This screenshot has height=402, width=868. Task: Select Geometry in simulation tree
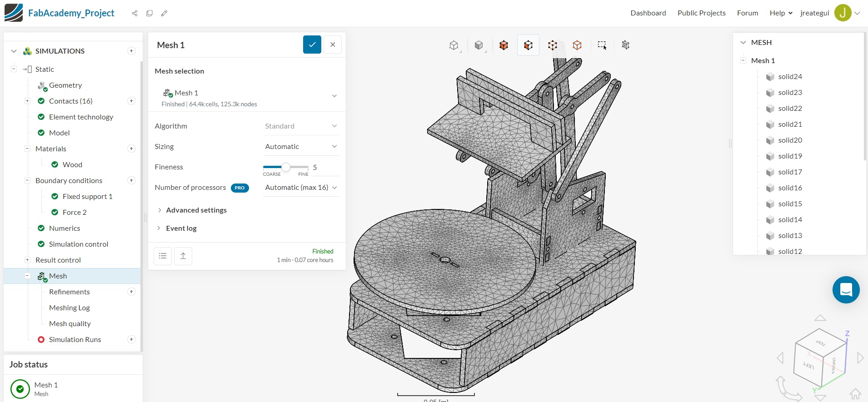(65, 85)
